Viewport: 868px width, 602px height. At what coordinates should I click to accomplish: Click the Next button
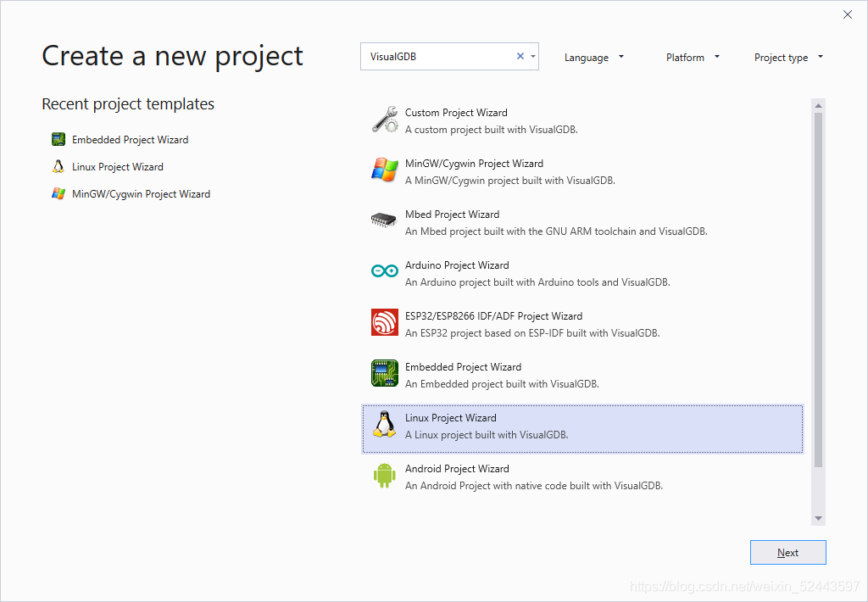788,553
